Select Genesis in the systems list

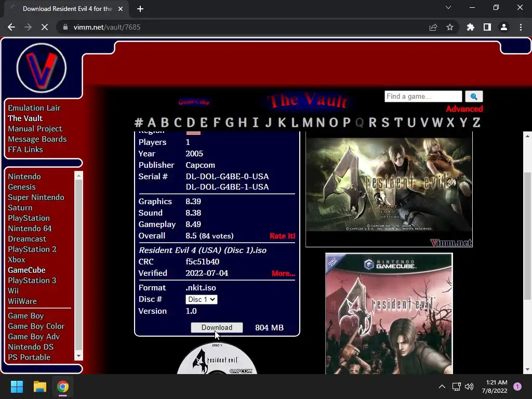[x=22, y=187]
